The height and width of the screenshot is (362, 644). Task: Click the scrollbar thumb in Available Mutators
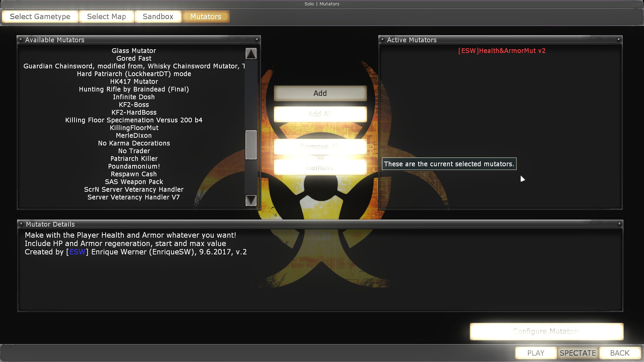tap(251, 145)
